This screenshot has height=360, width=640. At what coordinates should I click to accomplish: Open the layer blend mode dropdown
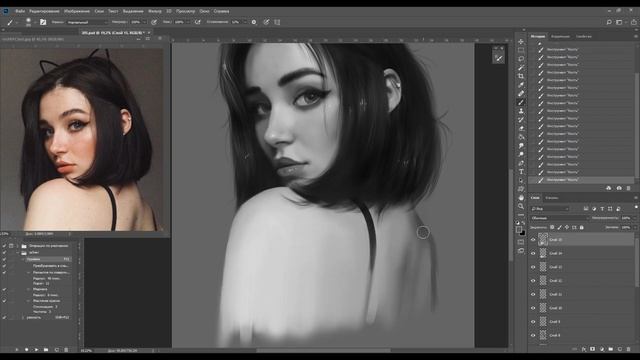click(x=559, y=218)
